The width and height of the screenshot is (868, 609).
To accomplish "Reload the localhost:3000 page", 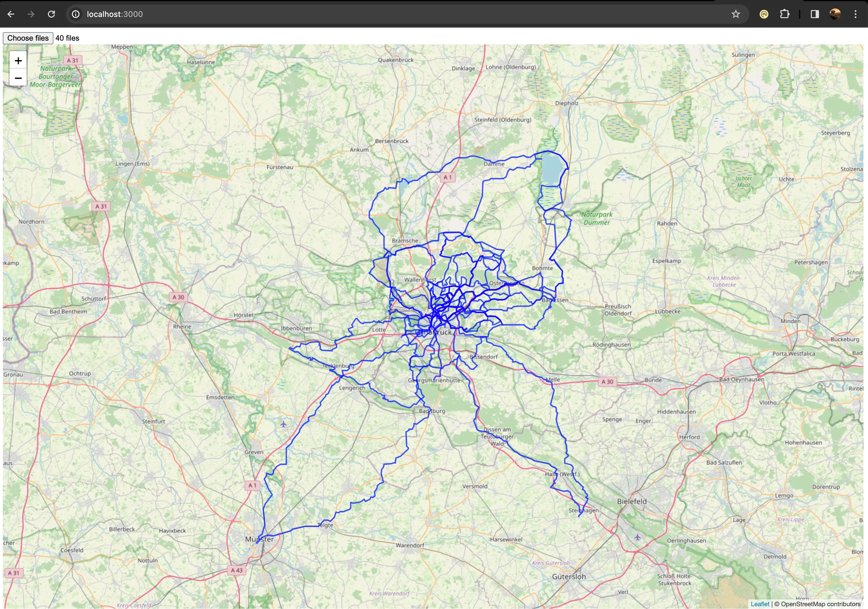I will 51,14.
